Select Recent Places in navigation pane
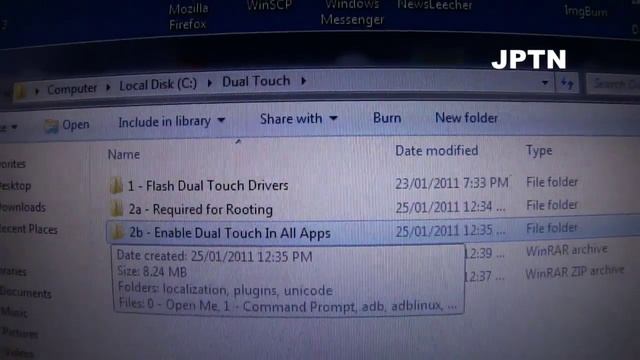This screenshot has width=640, height=360. click(29, 229)
